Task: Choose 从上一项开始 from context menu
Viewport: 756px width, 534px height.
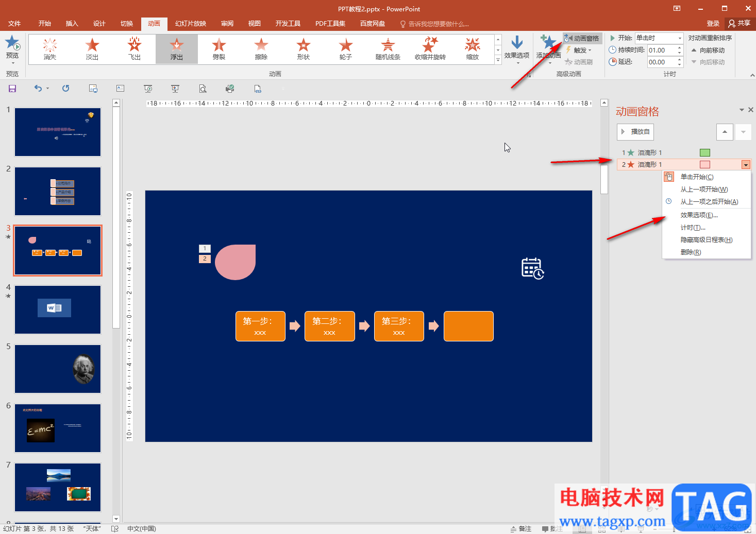Action: click(x=707, y=189)
